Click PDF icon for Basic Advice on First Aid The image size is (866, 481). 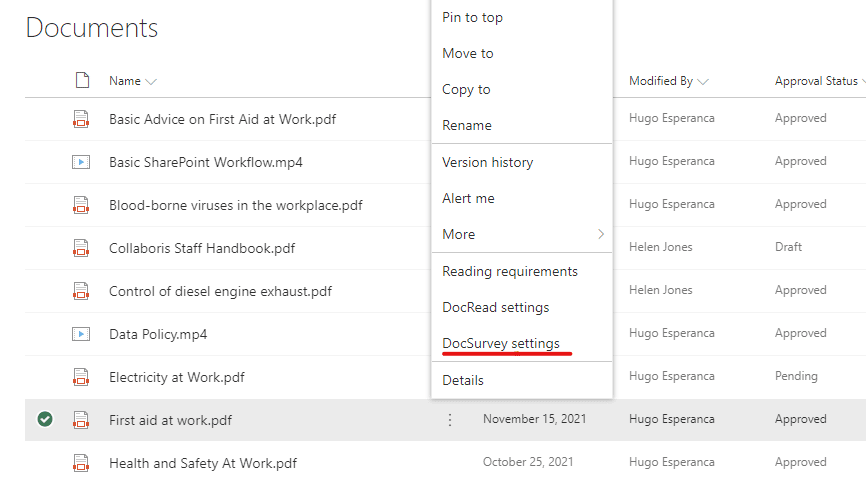[81, 119]
